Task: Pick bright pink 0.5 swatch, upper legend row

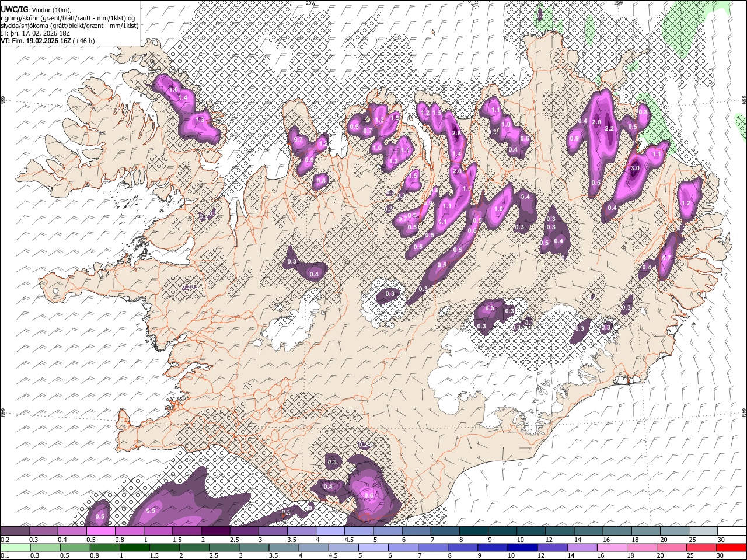Action: 100,531
